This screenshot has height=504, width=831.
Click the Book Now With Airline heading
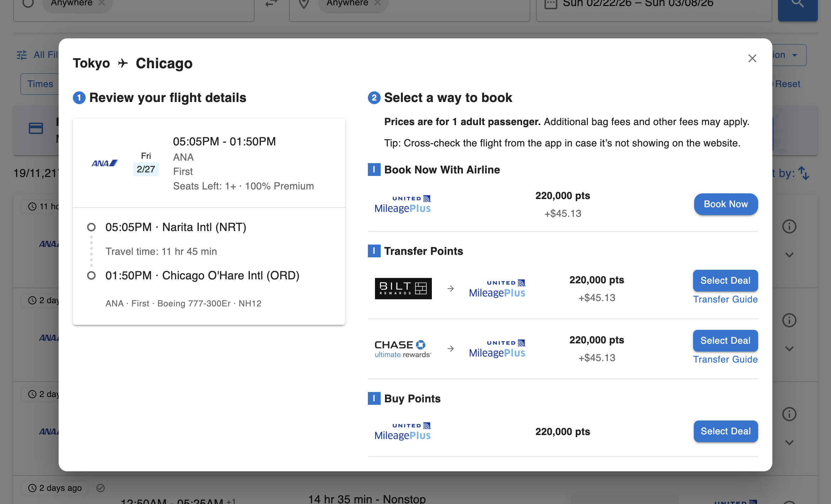coord(442,170)
